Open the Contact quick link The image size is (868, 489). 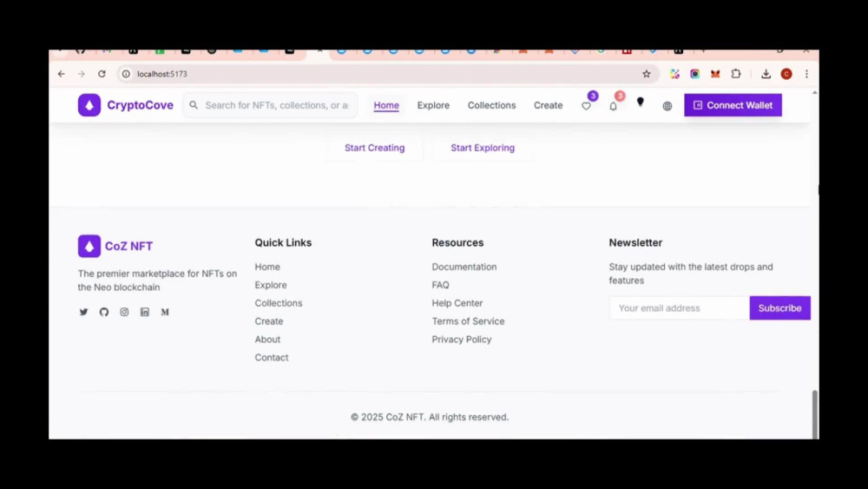click(x=272, y=358)
